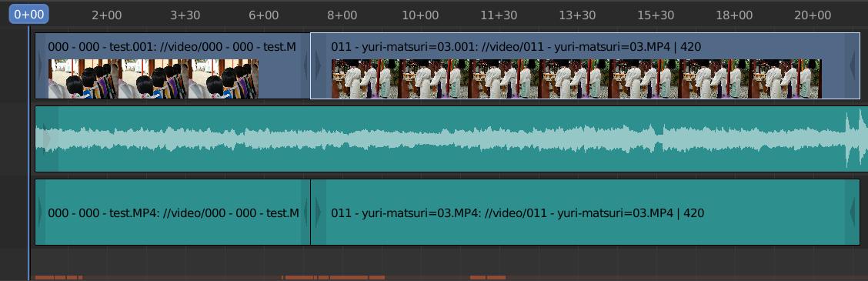Click the 6+00 mark on the ruler
Image resolution: width=868 pixels, height=281 pixels.
coord(263,15)
